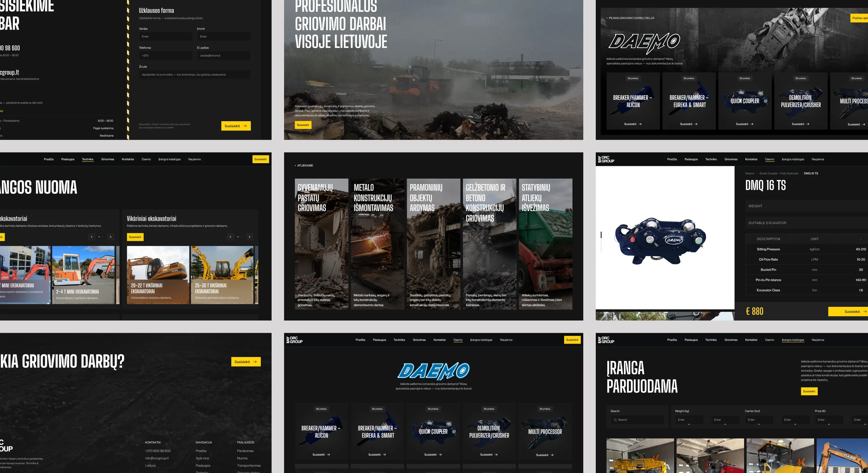Click ORC Group logo on blue Daemo page
The width and height of the screenshot is (868, 473).
click(x=295, y=340)
